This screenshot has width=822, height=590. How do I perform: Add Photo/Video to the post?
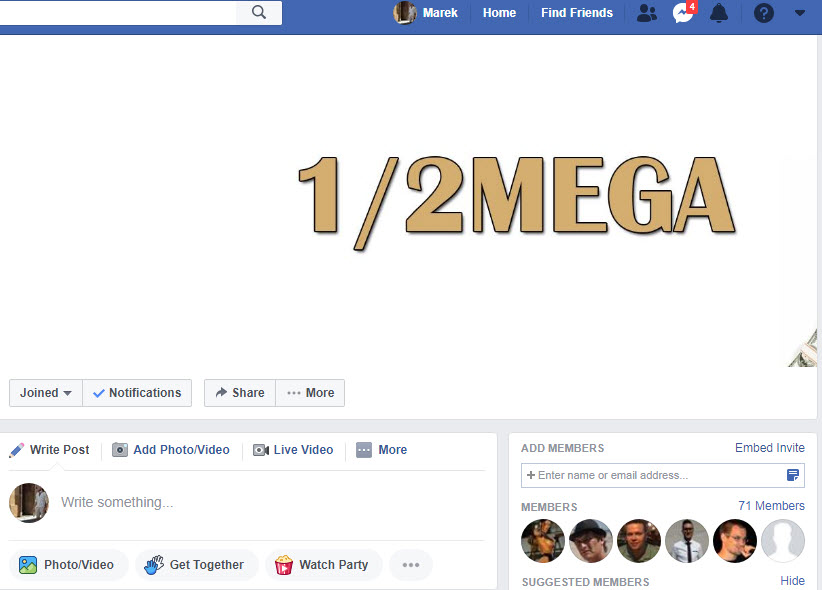[68, 565]
